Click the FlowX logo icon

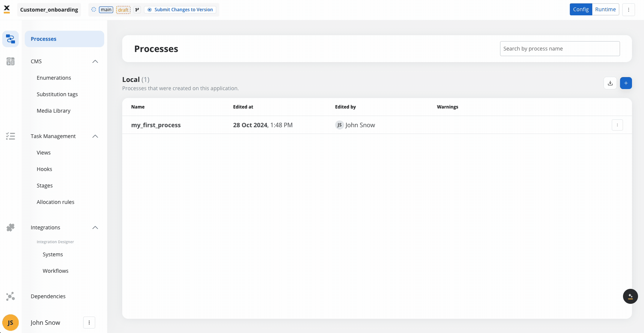tap(7, 9)
